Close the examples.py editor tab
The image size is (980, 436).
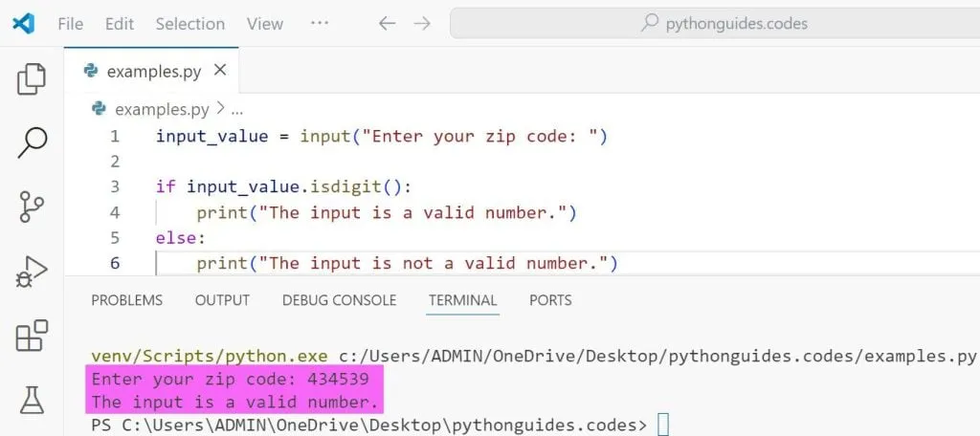220,70
